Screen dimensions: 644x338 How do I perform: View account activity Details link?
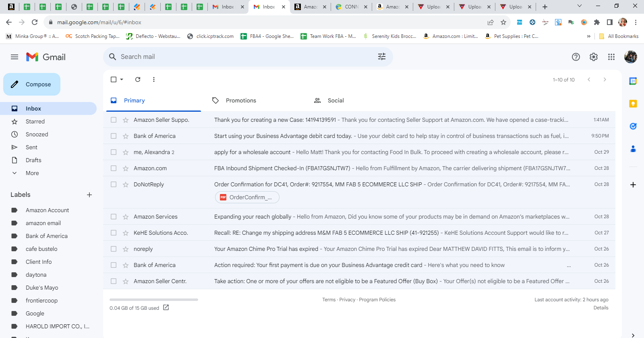[601, 308]
